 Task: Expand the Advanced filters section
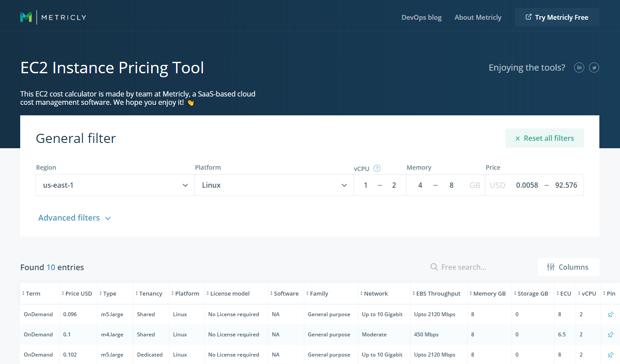coord(74,218)
